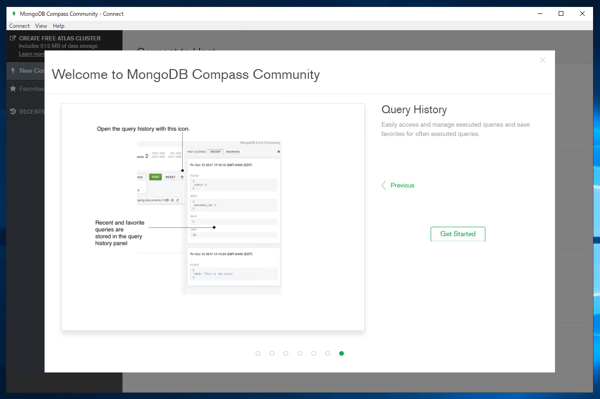
Task: Click the green Previous chevron arrow
Action: (384, 185)
